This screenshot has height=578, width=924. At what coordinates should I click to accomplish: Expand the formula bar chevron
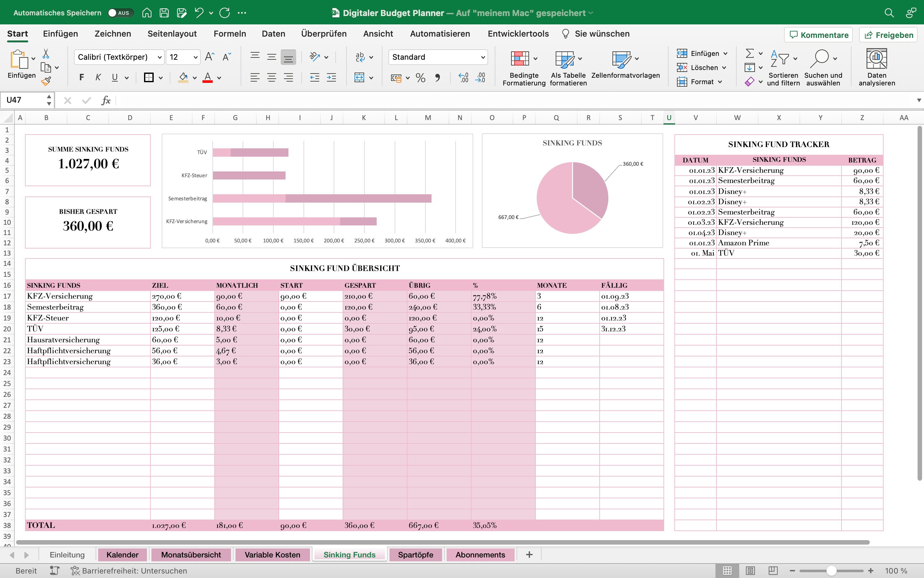click(x=919, y=101)
